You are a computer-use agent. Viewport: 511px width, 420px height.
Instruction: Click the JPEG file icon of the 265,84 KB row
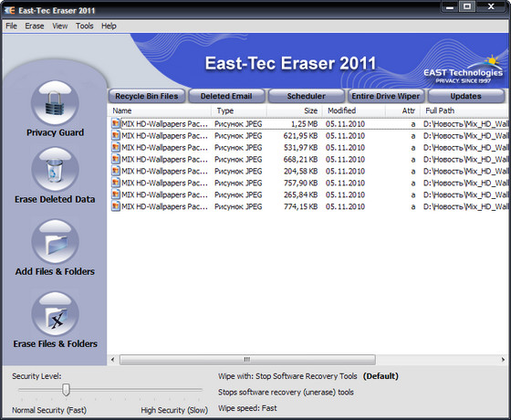115,194
